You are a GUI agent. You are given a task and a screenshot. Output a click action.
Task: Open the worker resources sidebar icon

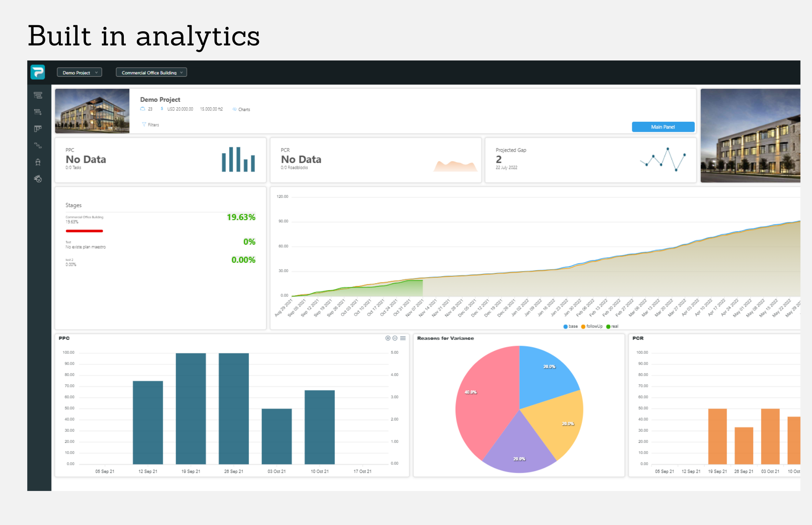pos(38,162)
